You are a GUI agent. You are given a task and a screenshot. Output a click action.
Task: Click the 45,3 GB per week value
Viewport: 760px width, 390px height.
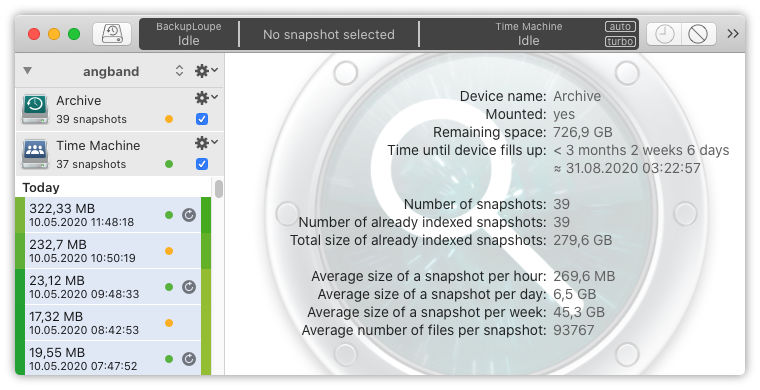(x=579, y=312)
